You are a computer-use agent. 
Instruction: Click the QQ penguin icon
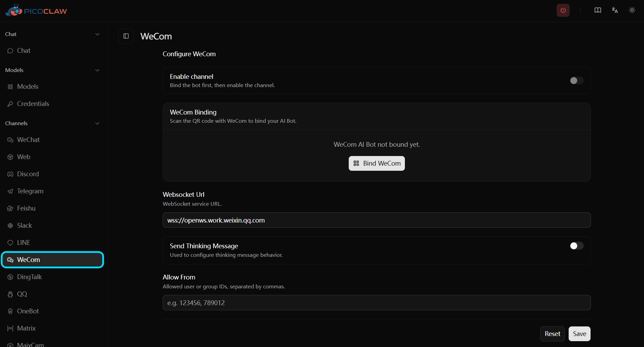point(10,294)
